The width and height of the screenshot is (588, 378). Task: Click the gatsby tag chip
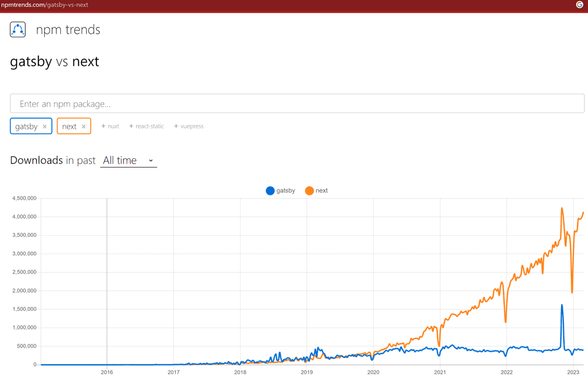coord(26,126)
